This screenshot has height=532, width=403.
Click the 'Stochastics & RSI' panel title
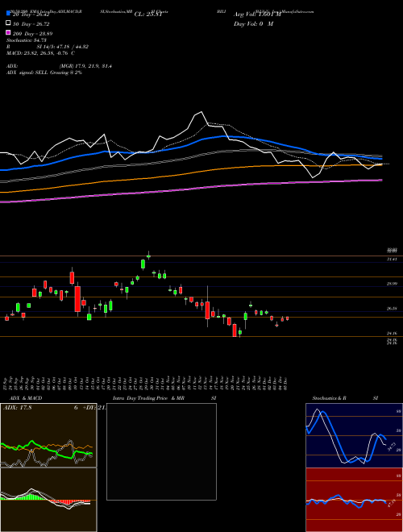(x=345, y=398)
